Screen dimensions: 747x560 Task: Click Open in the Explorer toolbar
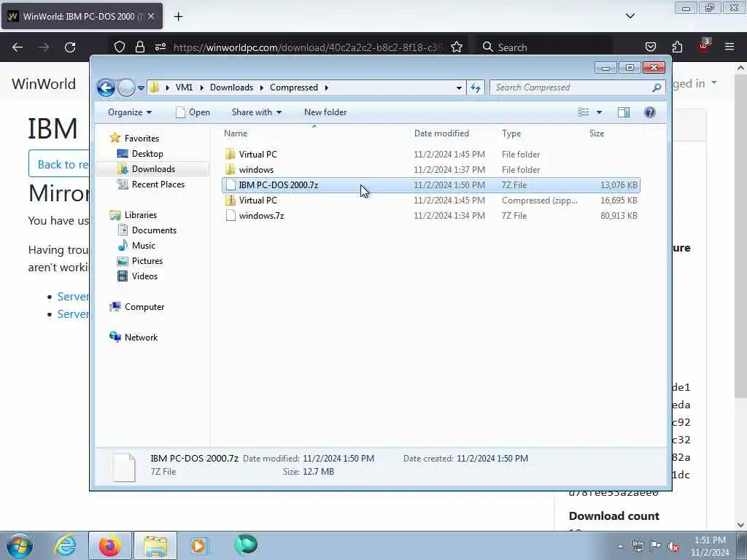[x=193, y=112]
